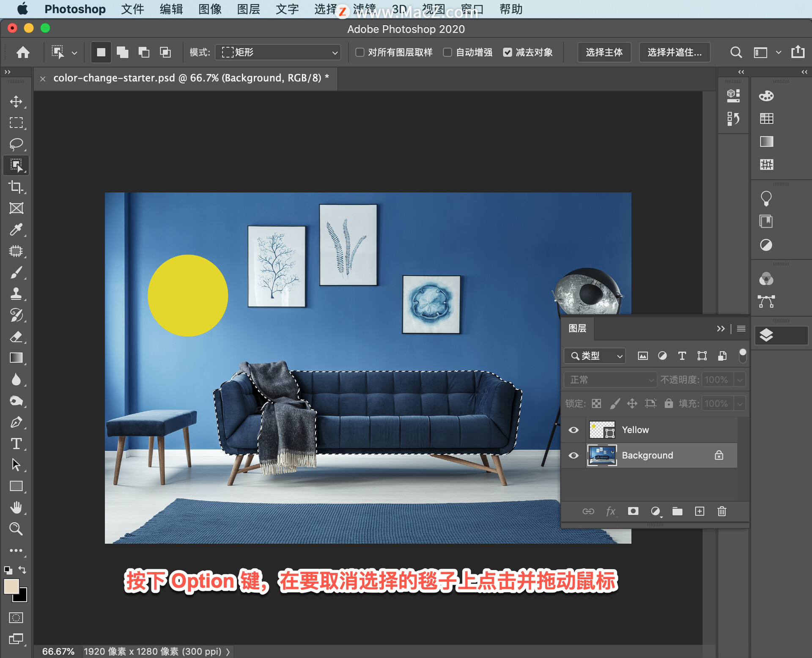Open the Layers panel flyout menu
This screenshot has height=658, width=812.
tap(741, 329)
